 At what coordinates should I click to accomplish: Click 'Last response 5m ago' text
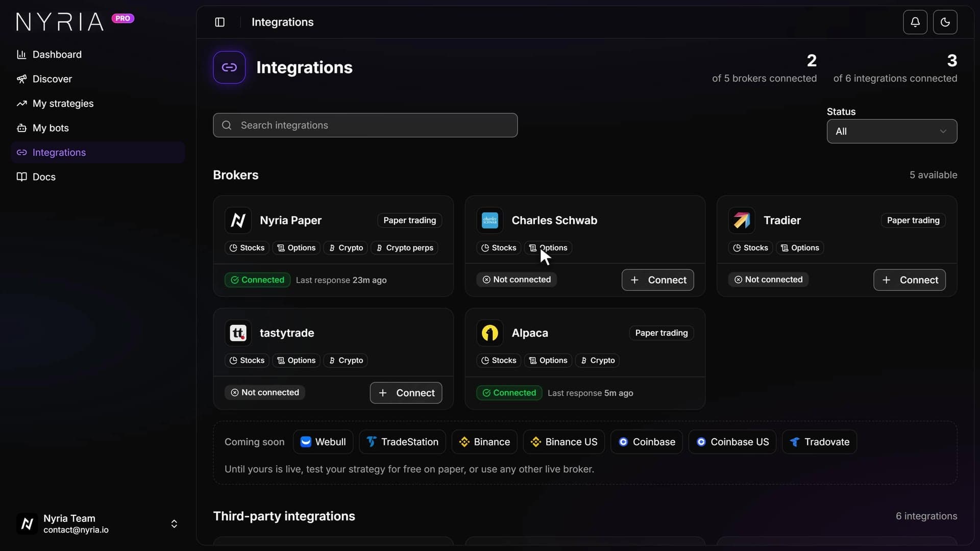(x=591, y=393)
